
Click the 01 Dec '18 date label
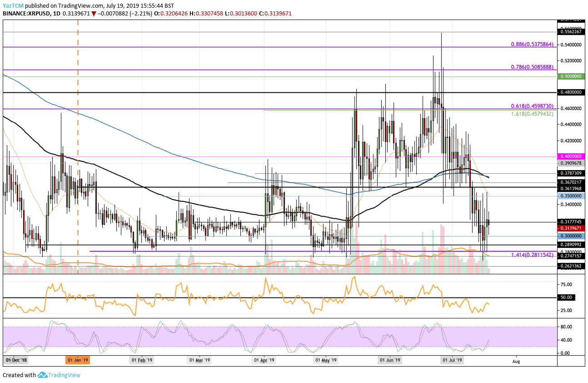click(x=16, y=360)
